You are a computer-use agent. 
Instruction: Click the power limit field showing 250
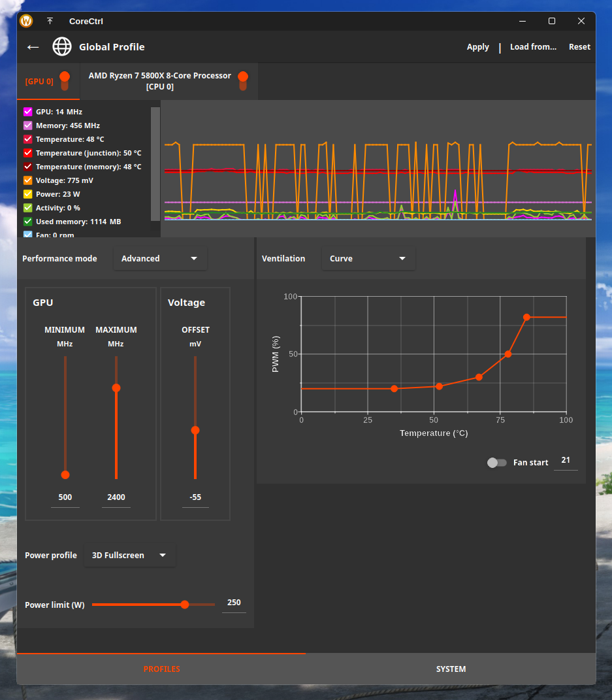click(x=234, y=603)
